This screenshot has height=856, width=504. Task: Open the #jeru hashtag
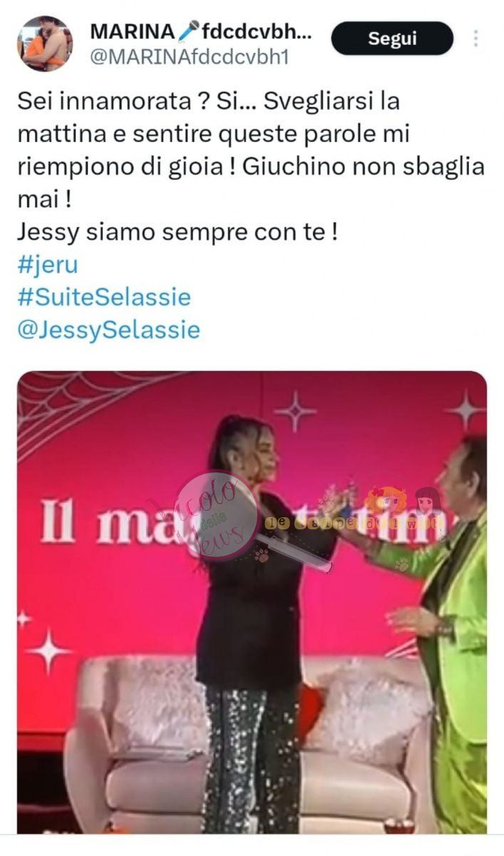click(x=47, y=265)
